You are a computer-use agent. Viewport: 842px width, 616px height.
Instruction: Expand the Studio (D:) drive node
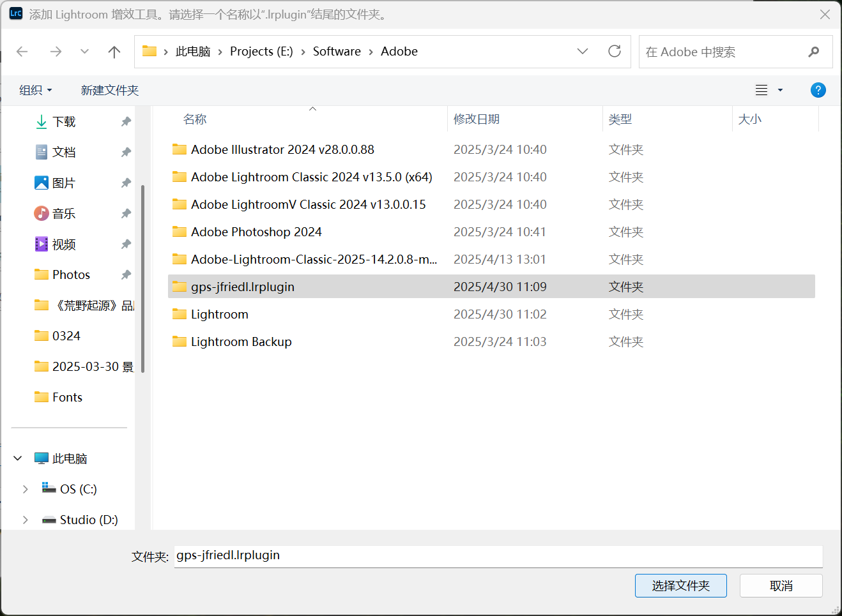point(26,520)
